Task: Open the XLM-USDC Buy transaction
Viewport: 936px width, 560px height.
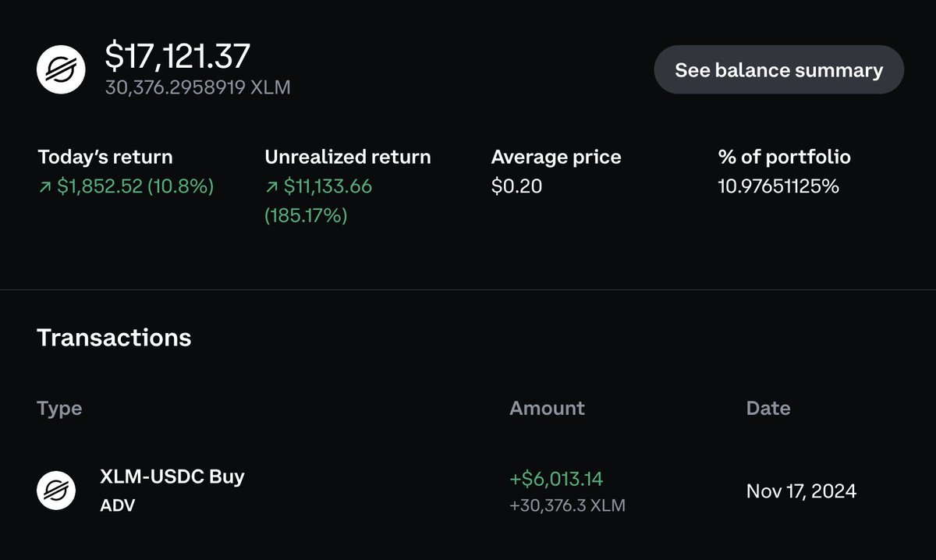Action: click(x=172, y=477)
